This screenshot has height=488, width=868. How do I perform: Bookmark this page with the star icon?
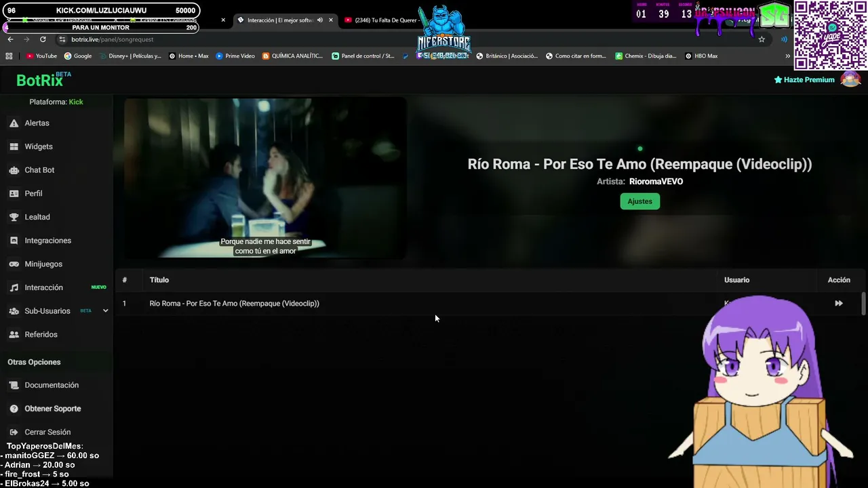(762, 39)
